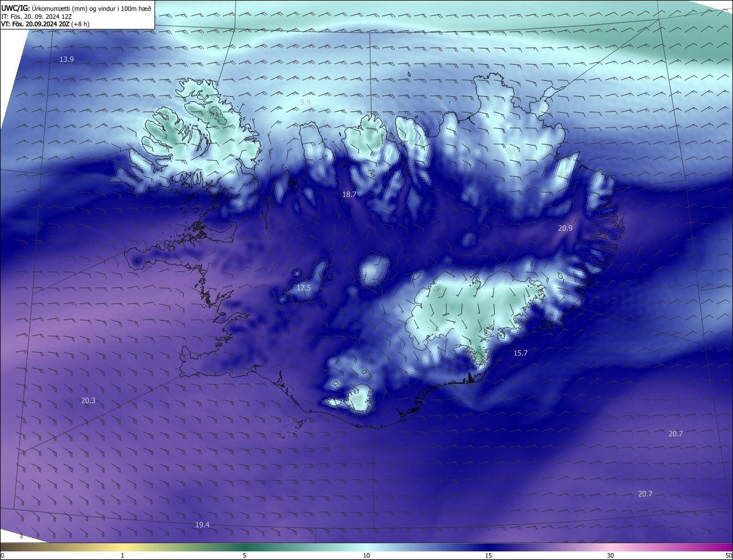The image size is (733, 560).
Task: Select the '5' tick on the color scale
Action: pos(245,555)
